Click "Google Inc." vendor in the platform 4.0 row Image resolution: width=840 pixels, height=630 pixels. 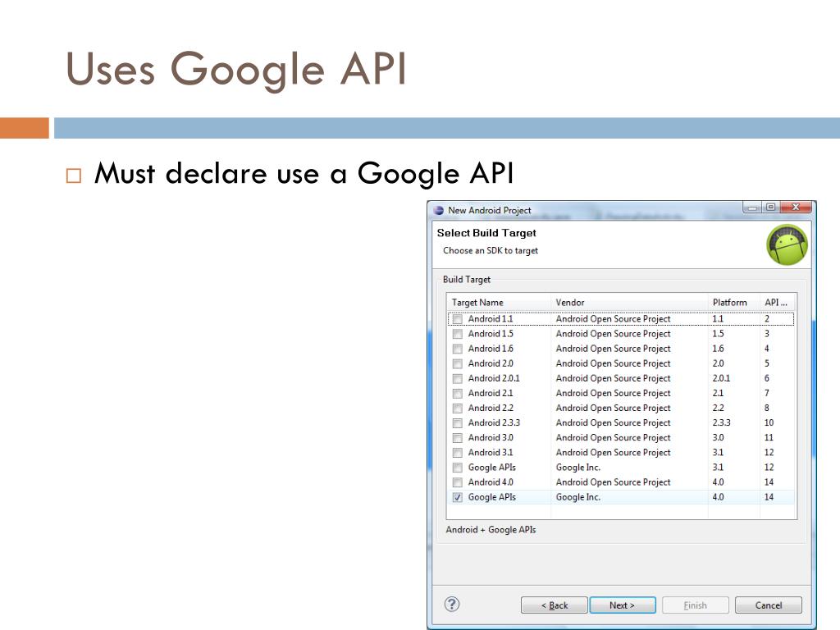point(578,497)
